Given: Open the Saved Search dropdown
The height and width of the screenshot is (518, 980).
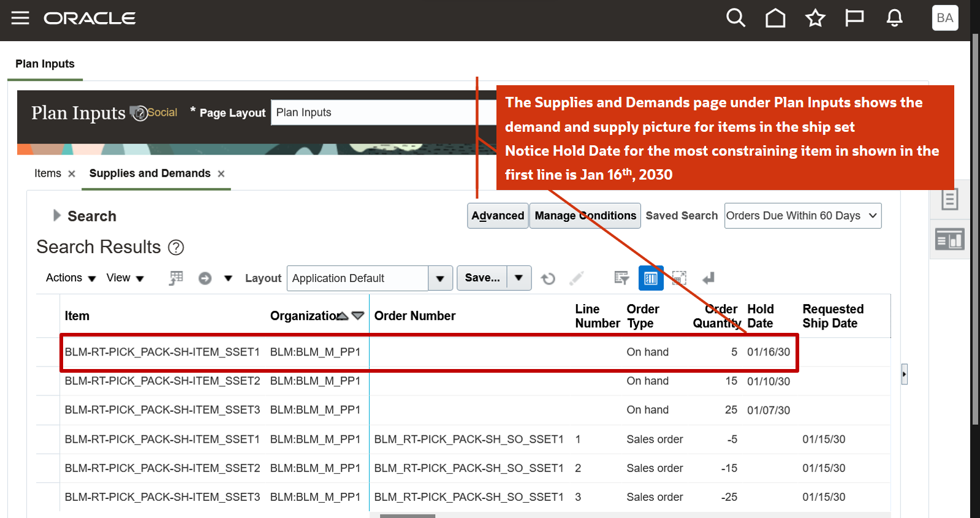Looking at the screenshot, I should pyautogui.click(x=802, y=216).
